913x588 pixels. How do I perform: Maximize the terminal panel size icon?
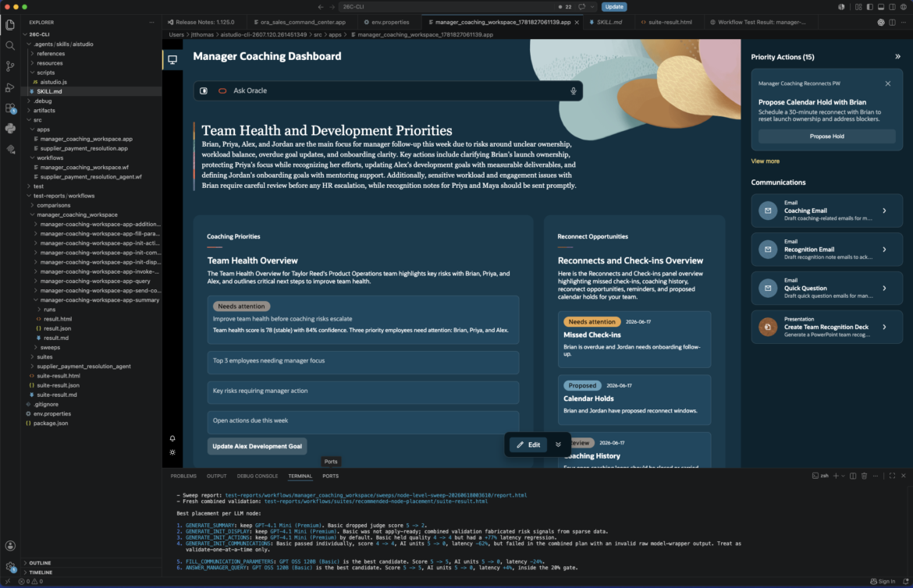(892, 476)
